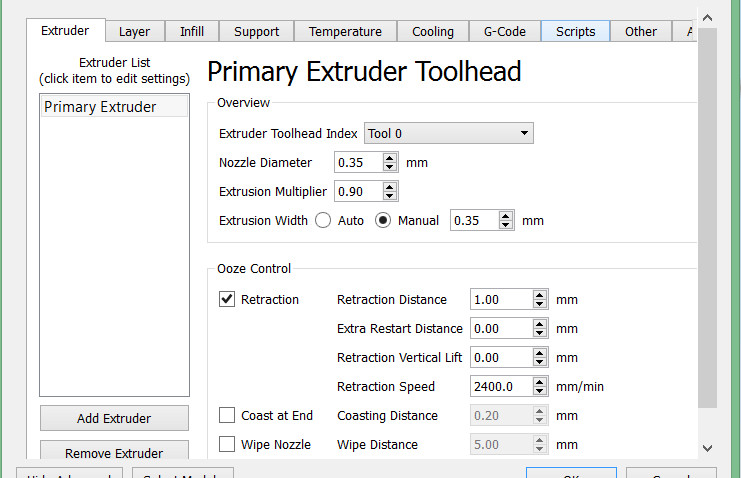Screen dimensions: 741x478
Task: Switch to the Infill tab
Action: click(191, 31)
